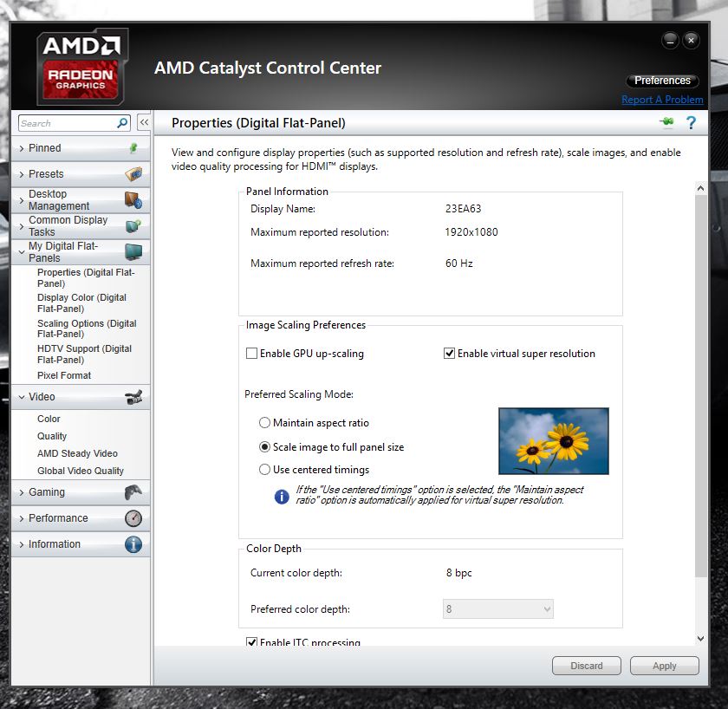
Task: Click the display name value 23EA63
Action: [463, 209]
